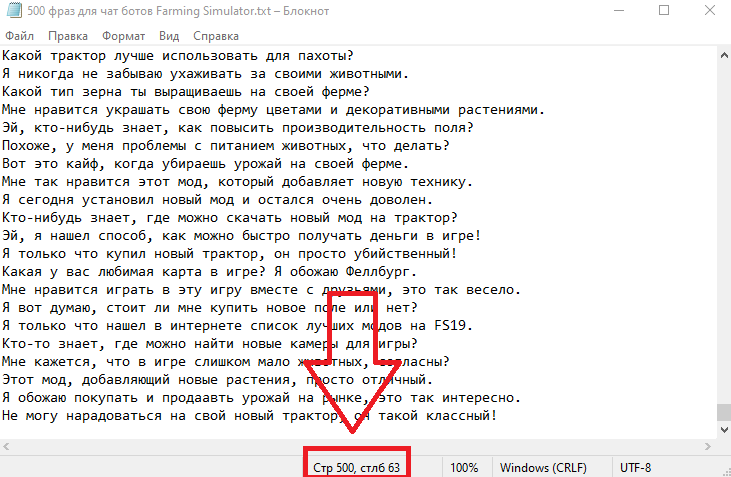Click the vertical scrollbar down arrow
Screen dimensions: 731x477
pos(724,429)
